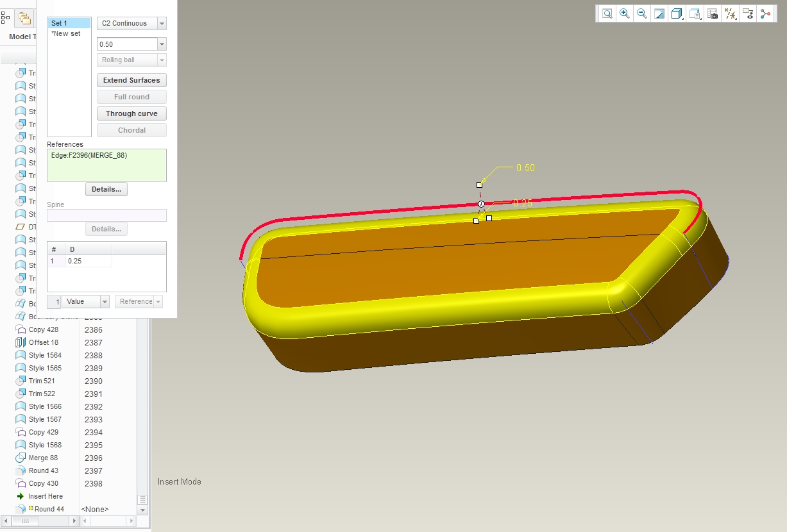Open the Datum Display Filters icon
Image resolution: width=787 pixels, height=532 pixels.
tap(730, 13)
